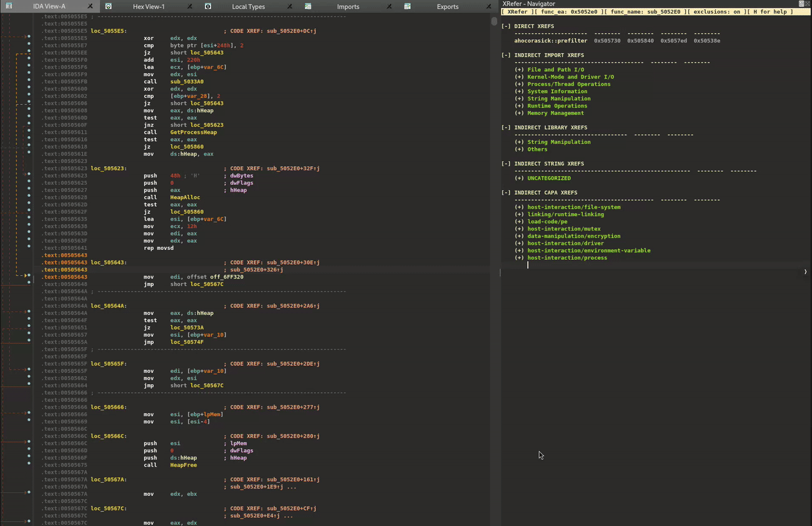Click the loc_50573A jump target
Viewport: 812px width, 526px height.
187,327
